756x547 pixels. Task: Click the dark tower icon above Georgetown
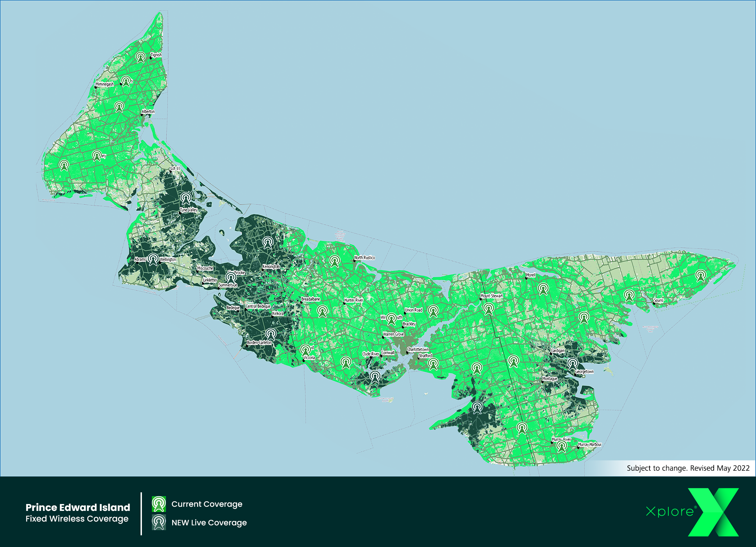click(572, 364)
